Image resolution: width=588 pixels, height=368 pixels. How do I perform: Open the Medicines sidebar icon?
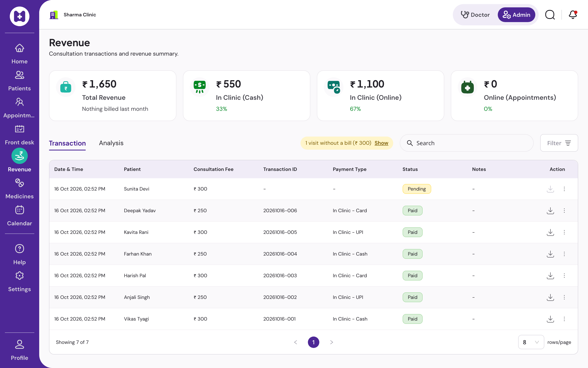(x=19, y=183)
